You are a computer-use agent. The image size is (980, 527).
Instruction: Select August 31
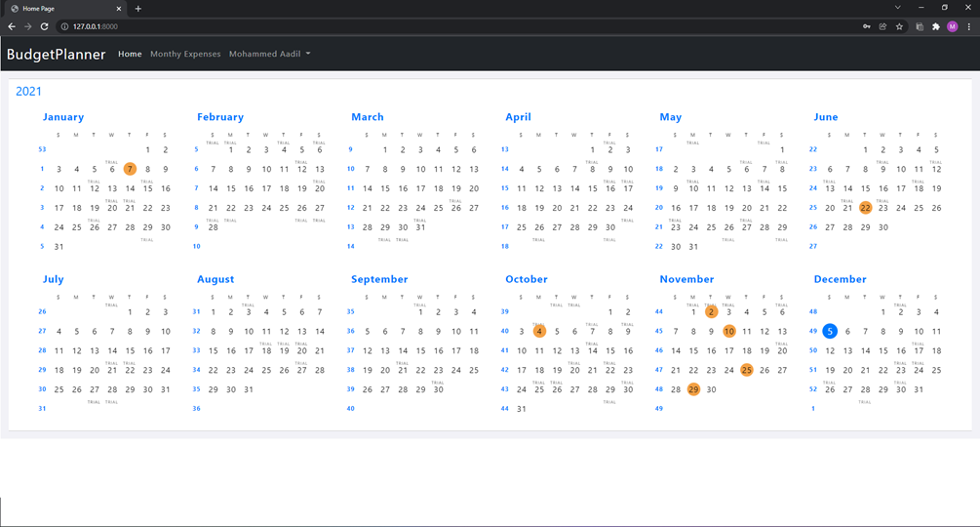click(x=249, y=389)
